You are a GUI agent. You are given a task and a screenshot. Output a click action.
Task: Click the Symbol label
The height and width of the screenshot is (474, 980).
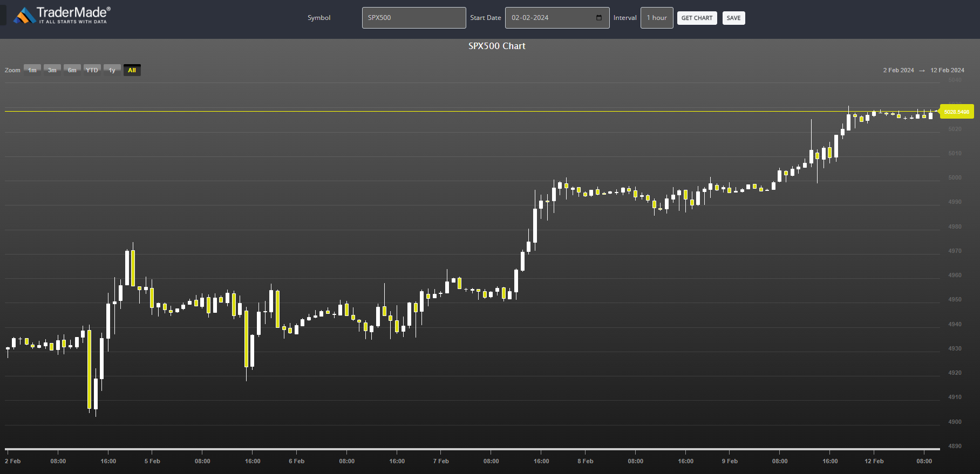point(319,18)
